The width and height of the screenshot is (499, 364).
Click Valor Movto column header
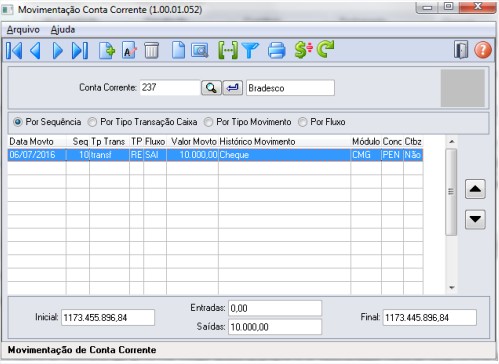pos(194,142)
